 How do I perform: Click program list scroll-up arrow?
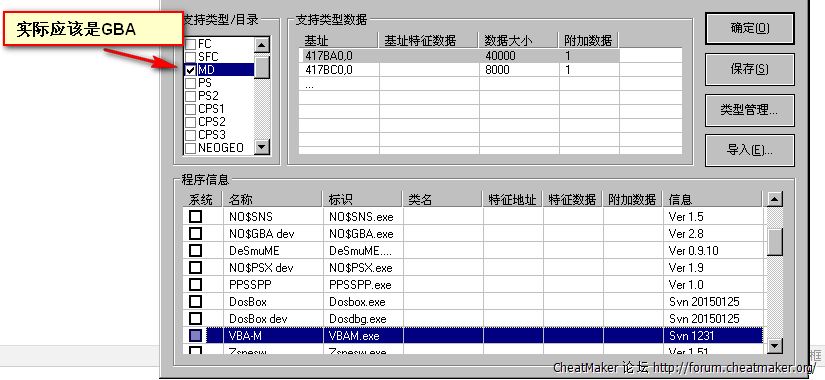point(774,199)
